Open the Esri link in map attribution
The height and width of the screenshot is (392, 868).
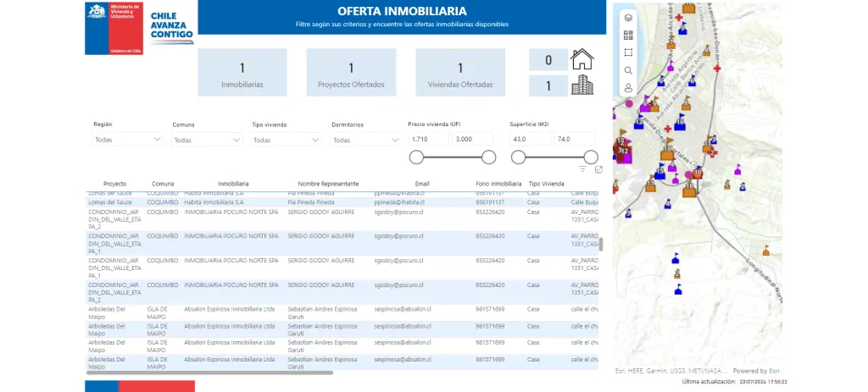[775, 371]
